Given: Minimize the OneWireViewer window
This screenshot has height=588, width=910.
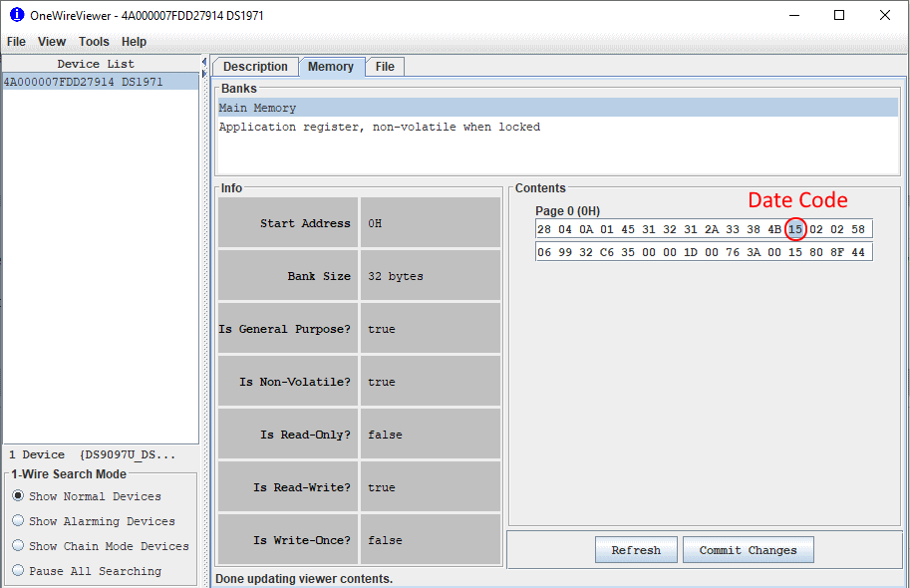Looking at the screenshot, I should pos(794,15).
